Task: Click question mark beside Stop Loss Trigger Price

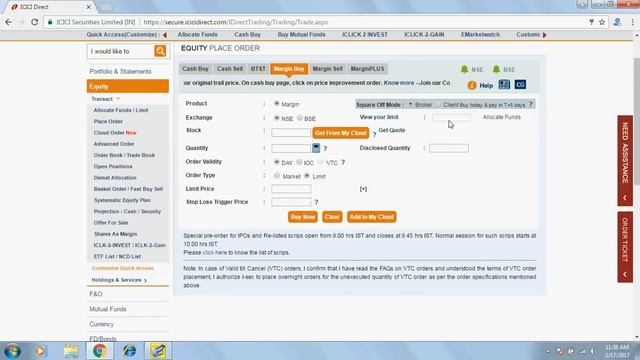Action: click(316, 202)
